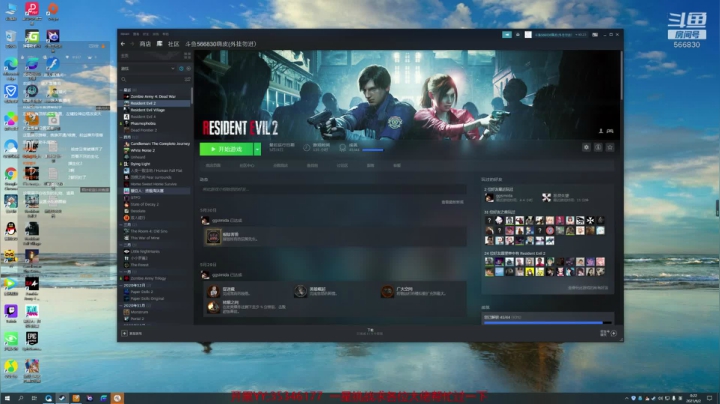The height and width of the screenshot is (404, 720).
Task: Open the Community (社区) tab
Action: (x=173, y=44)
